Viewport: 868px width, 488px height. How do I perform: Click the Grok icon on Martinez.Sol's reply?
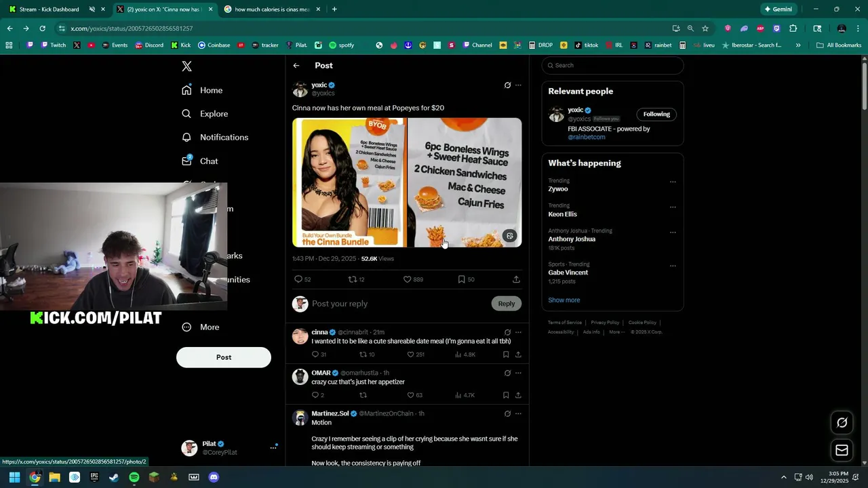pyautogui.click(x=507, y=414)
